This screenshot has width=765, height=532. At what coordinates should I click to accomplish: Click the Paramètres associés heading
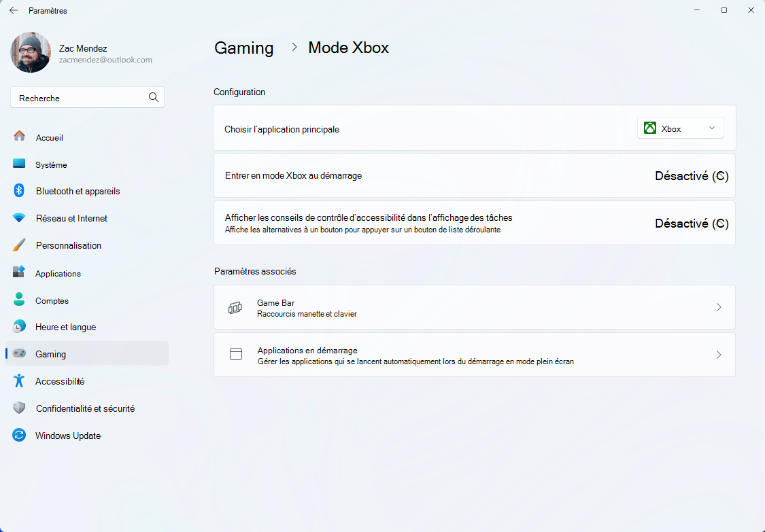tap(255, 271)
